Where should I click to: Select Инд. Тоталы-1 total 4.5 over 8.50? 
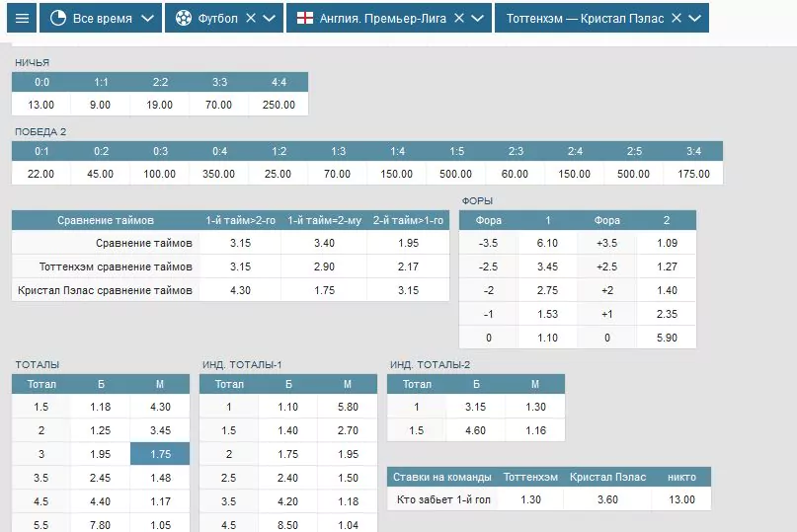click(287, 525)
